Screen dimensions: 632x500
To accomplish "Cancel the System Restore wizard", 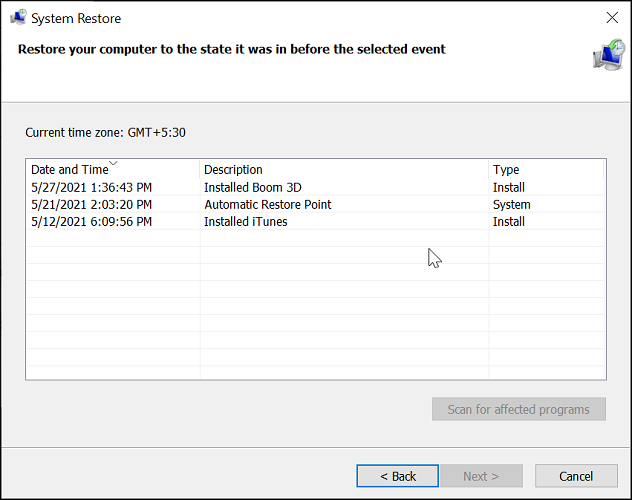I will [576, 476].
